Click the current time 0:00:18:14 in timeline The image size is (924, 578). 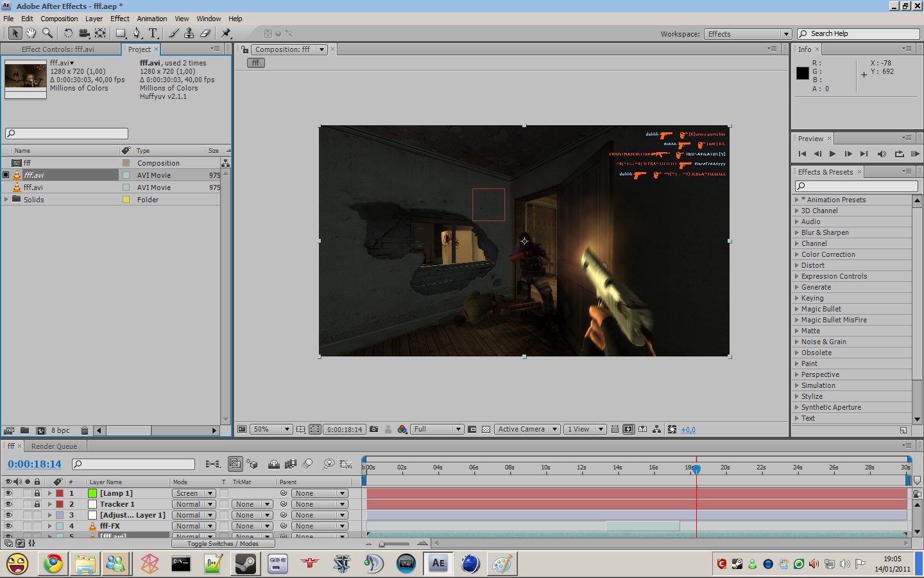point(35,464)
